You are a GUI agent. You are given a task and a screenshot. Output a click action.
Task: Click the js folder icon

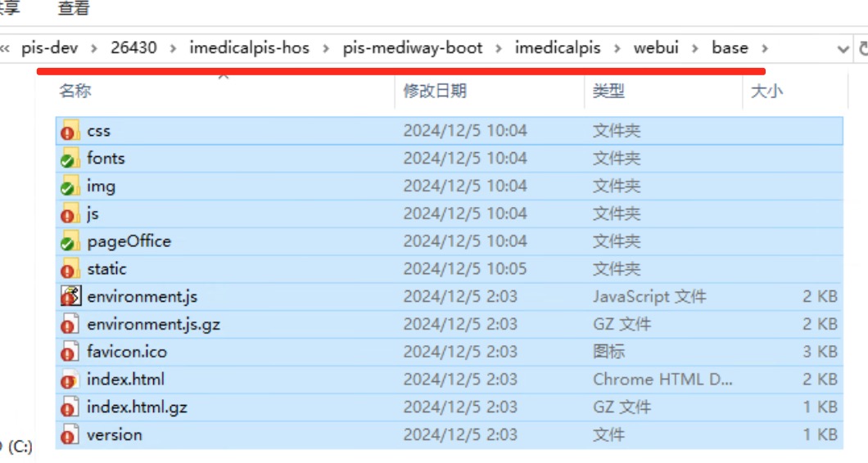click(70, 214)
